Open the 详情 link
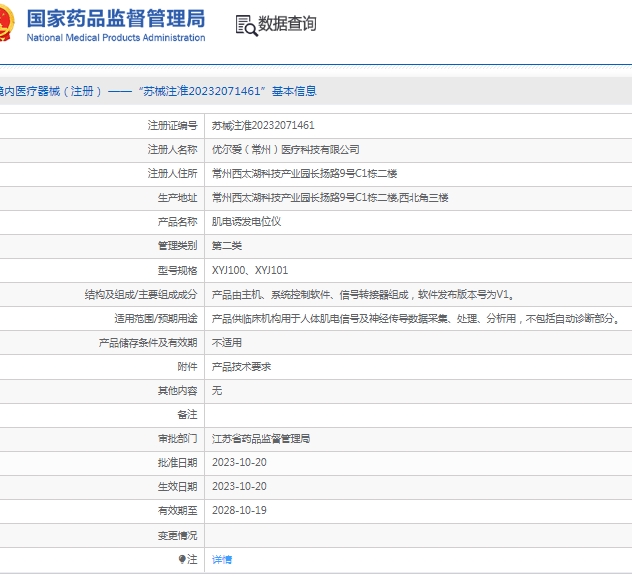The height and width of the screenshot is (577, 632). pyautogui.click(x=222, y=559)
